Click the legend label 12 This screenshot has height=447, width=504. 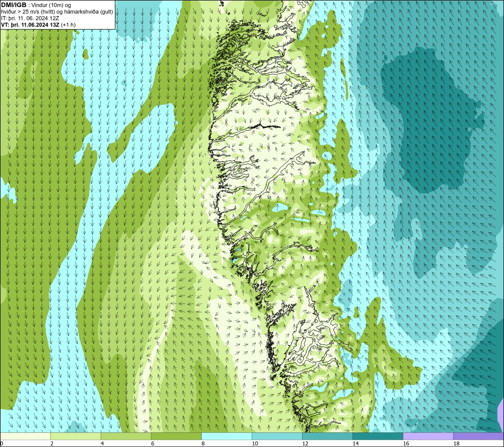[x=305, y=443]
